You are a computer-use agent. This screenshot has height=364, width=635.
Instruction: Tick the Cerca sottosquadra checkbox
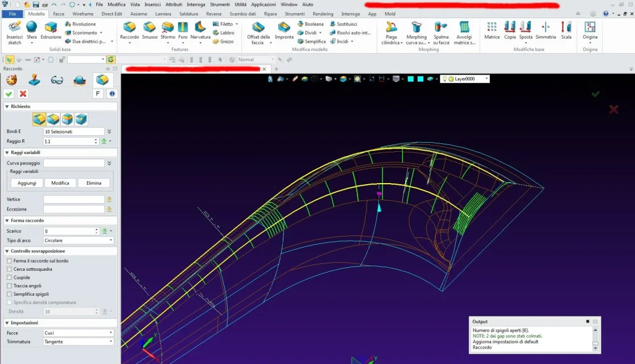click(9, 269)
